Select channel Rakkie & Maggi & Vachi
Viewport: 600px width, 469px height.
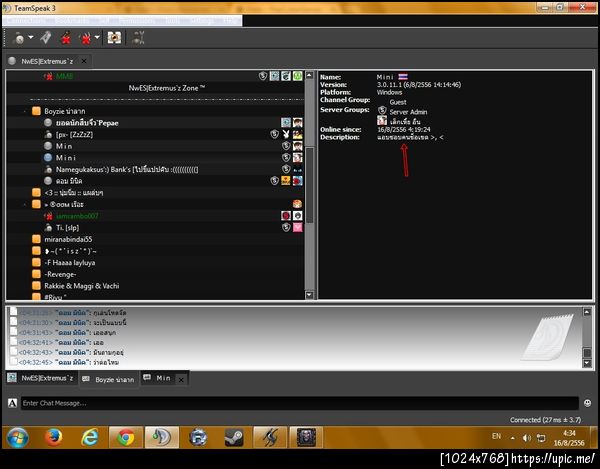(82, 286)
